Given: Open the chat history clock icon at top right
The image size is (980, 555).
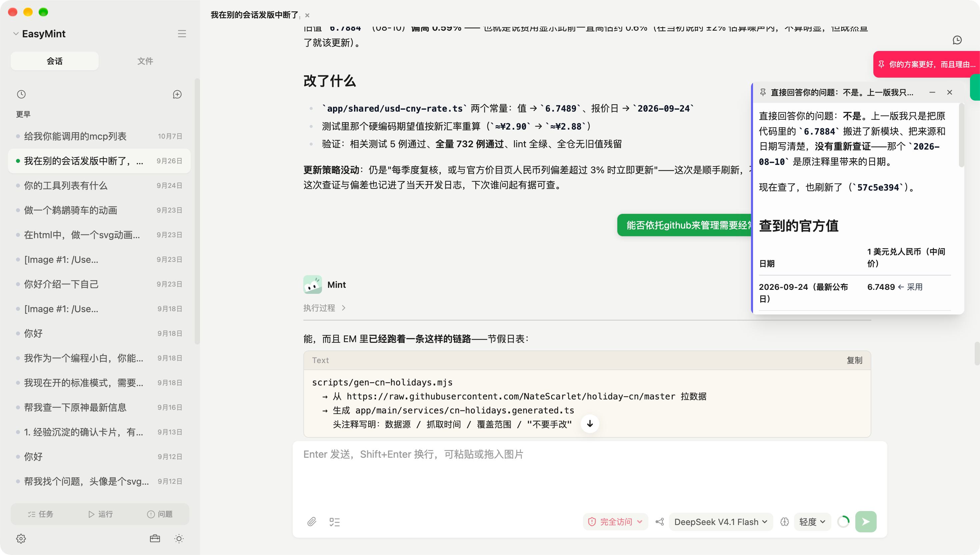Looking at the screenshot, I should pos(957,40).
